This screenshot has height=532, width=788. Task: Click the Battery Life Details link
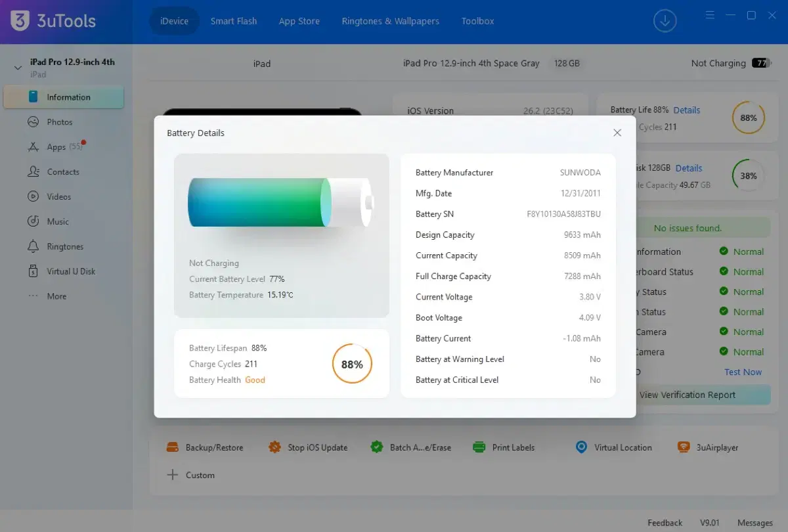point(686,110)
